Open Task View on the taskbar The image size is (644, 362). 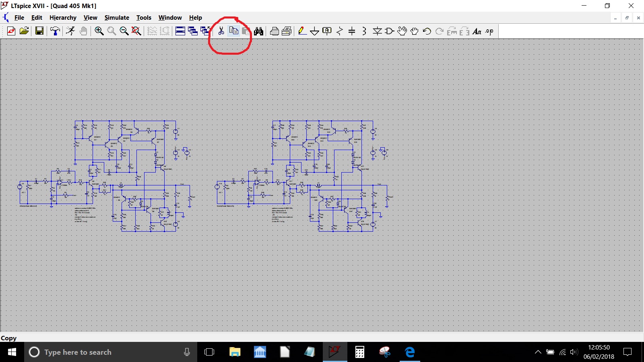(209, 352)
